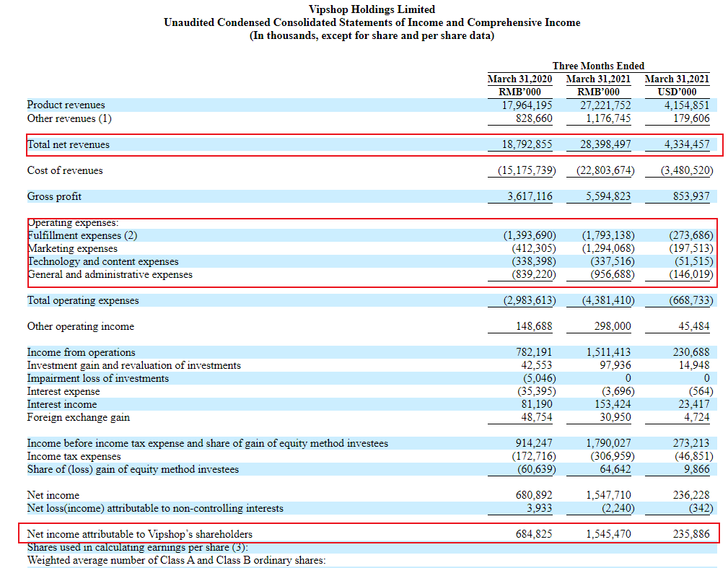Select the product revenues value 27,221,752
The image size is (728, 568).
click(x=605, y=105)
